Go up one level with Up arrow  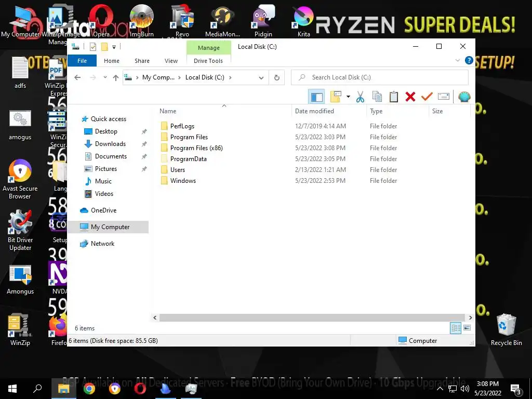pos(116,77)
